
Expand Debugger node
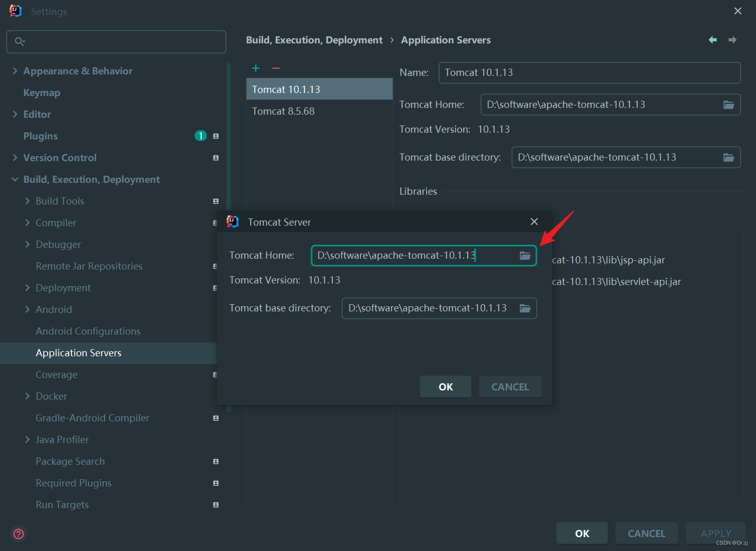tap(27, 244)
